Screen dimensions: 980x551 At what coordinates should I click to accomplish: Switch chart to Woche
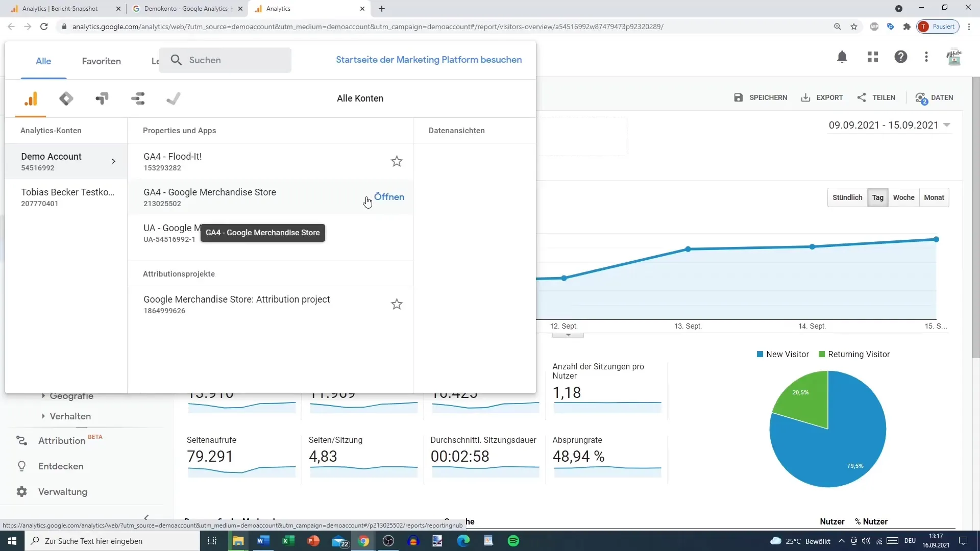pyautogui.click(x=903, y=197)
